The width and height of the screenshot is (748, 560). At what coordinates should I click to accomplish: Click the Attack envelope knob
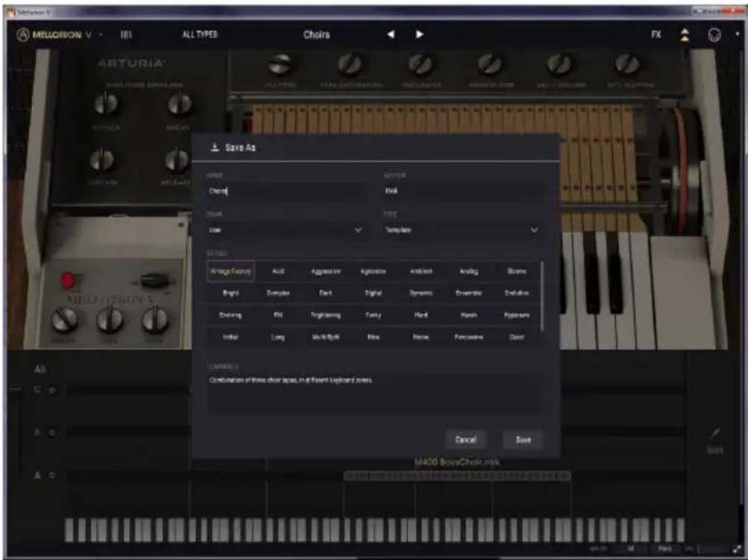pyautogui.click(x=105, y=104)
